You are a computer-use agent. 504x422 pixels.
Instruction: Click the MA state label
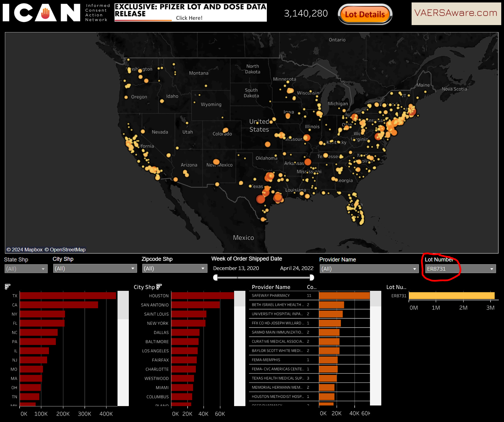14,378
